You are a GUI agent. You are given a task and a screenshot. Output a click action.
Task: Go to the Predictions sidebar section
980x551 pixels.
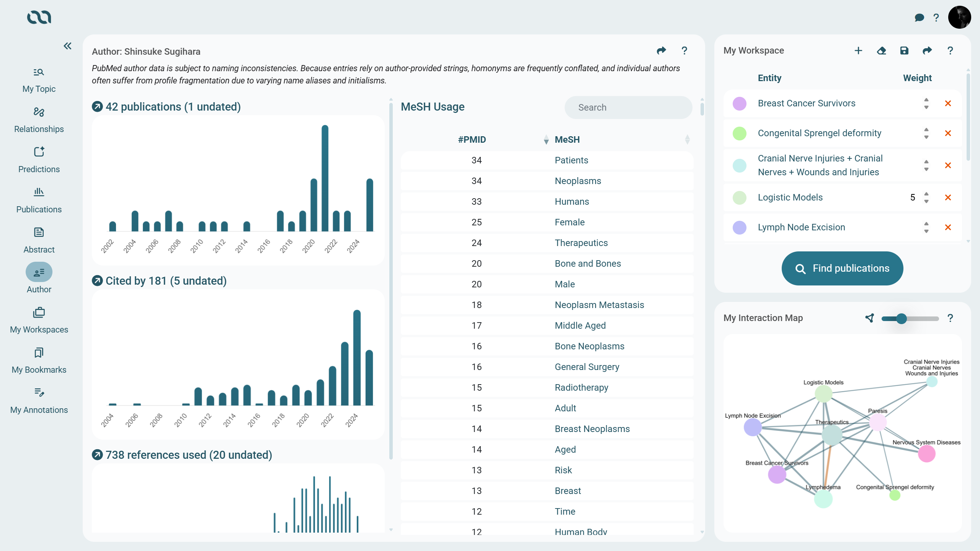39,160
